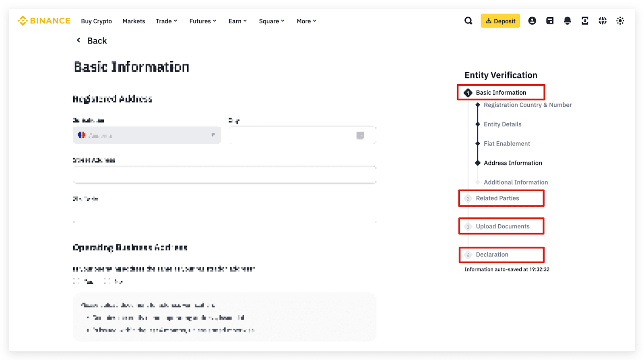
Task: Toggle the theme sun icon
Action: pyautogui.click(x=620, y=21)
